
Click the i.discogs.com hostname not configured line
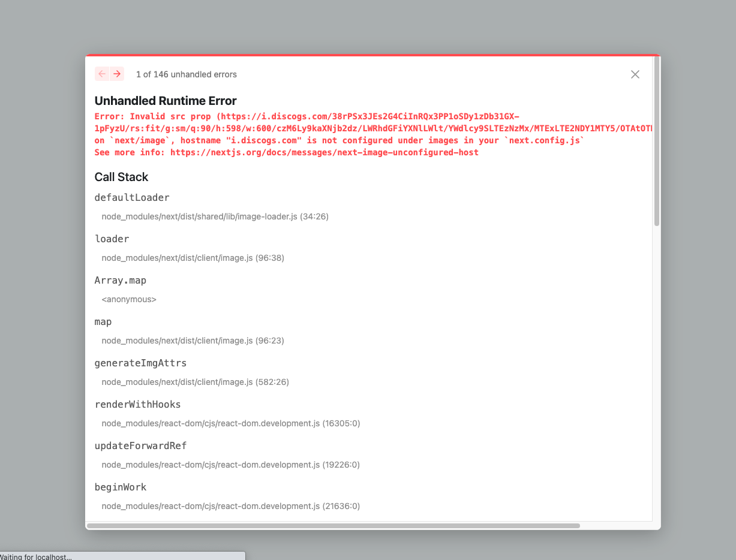tap(340, 140)
